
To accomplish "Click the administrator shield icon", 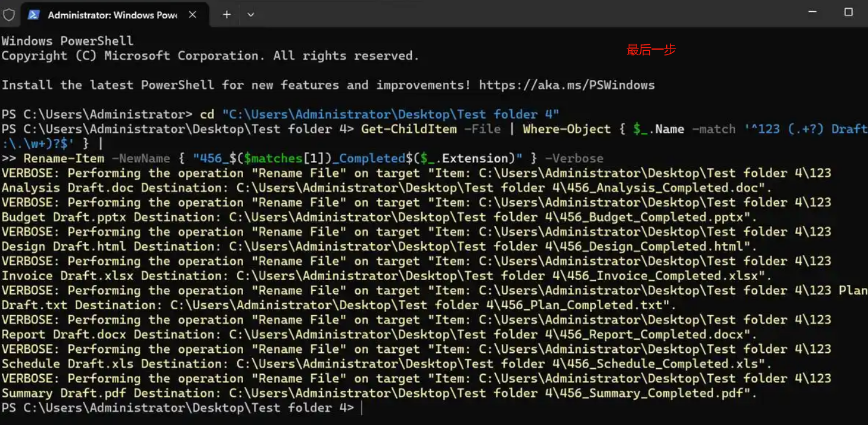I will coord(9,14).
